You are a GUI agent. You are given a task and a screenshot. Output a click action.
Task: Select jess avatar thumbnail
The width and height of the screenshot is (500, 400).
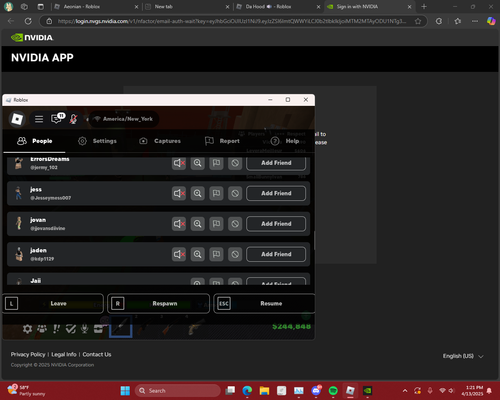(19, 193)
